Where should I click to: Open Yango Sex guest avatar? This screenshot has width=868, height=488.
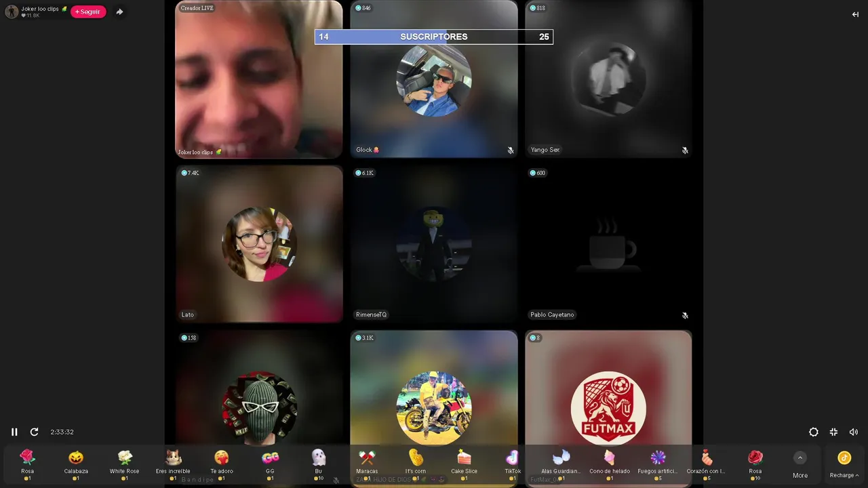608,80
